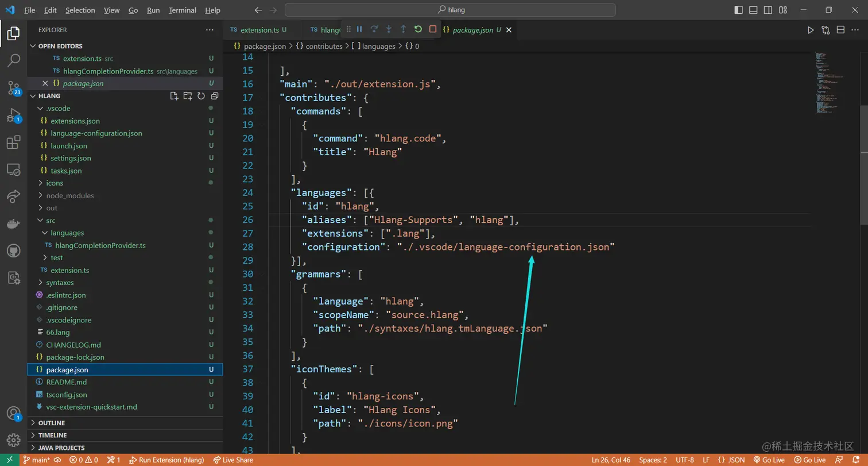Open 66.lang file in explorer
The width and height of the screenshot is (868, 466).
[125, 332]
